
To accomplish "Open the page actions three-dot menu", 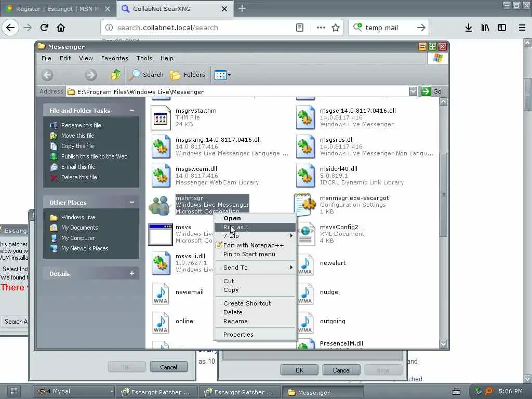I will 321,28.
